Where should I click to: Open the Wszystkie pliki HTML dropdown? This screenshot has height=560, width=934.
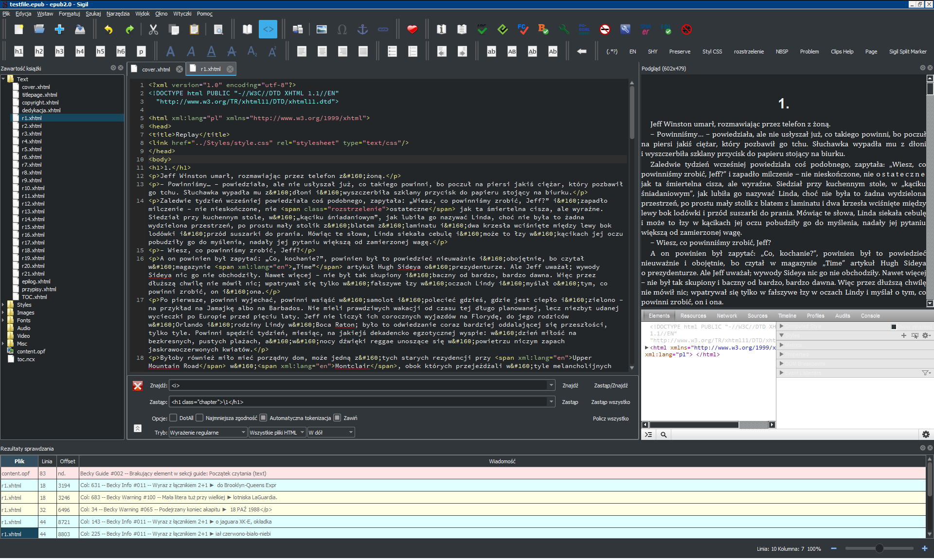pos(277,433)
